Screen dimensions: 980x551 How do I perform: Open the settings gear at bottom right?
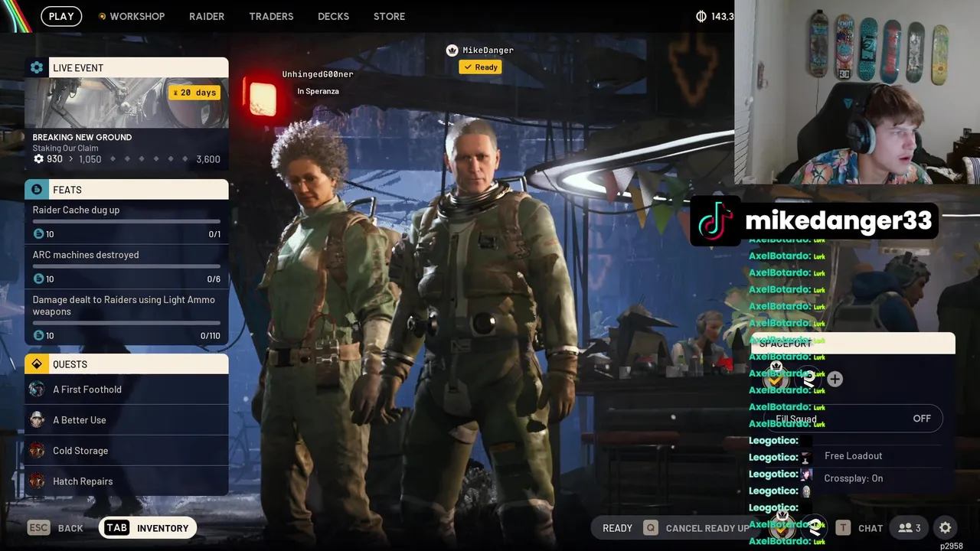(x=946, y=528)
